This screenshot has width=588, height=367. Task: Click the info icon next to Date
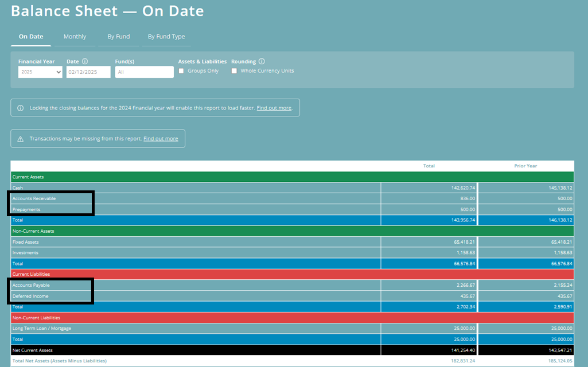click(85, 61)
